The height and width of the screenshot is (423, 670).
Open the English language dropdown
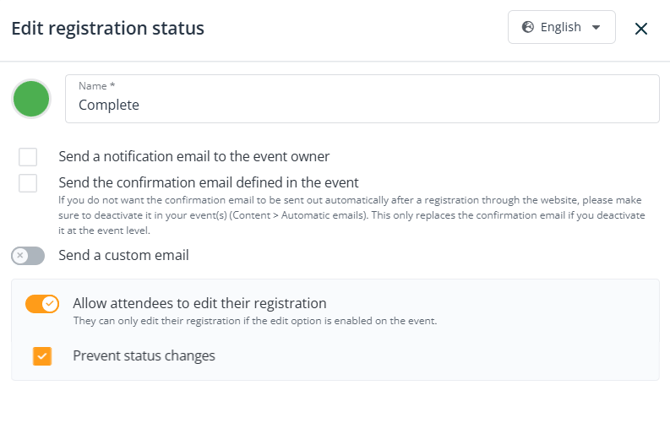[561, 28]
